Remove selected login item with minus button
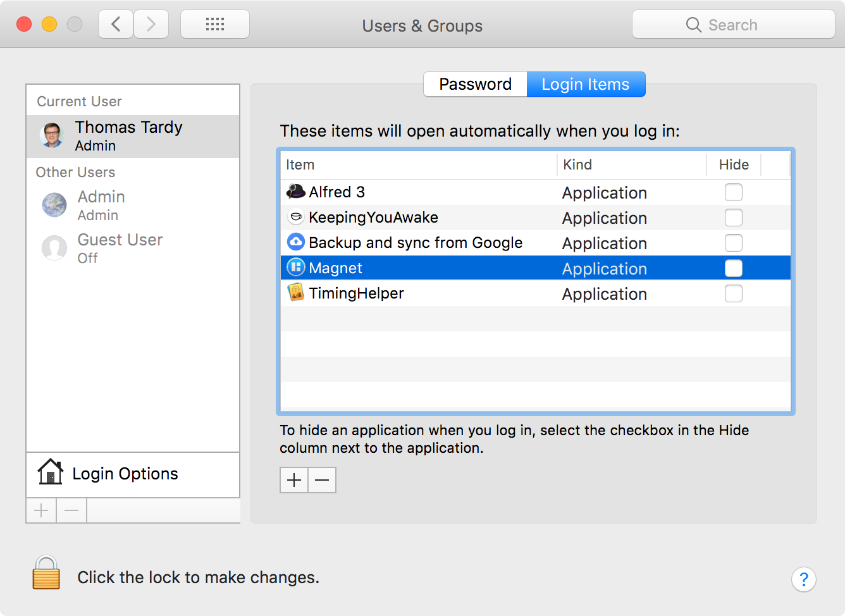845x616 pixels. [x=322, y=481]
